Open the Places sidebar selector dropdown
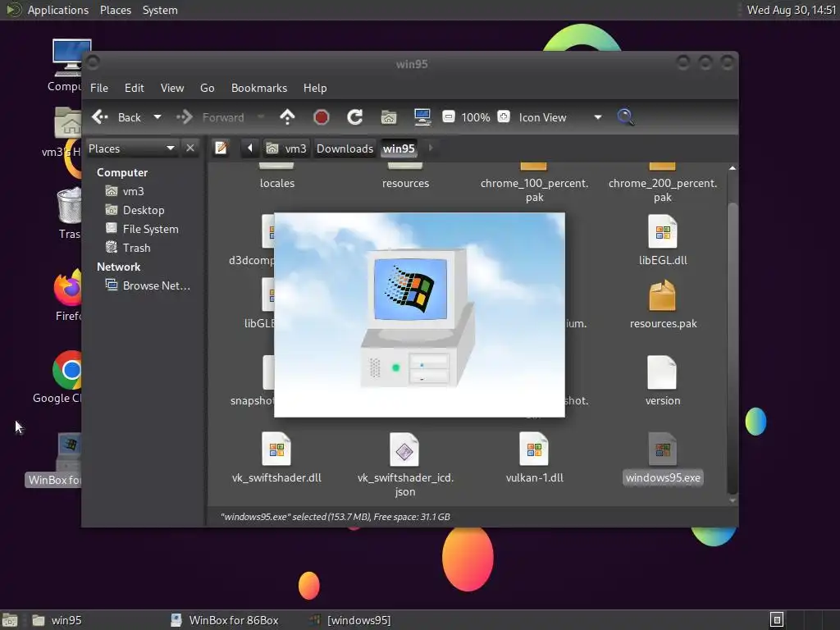This screenshot has width=840, height=630. (x=131, y=148)
